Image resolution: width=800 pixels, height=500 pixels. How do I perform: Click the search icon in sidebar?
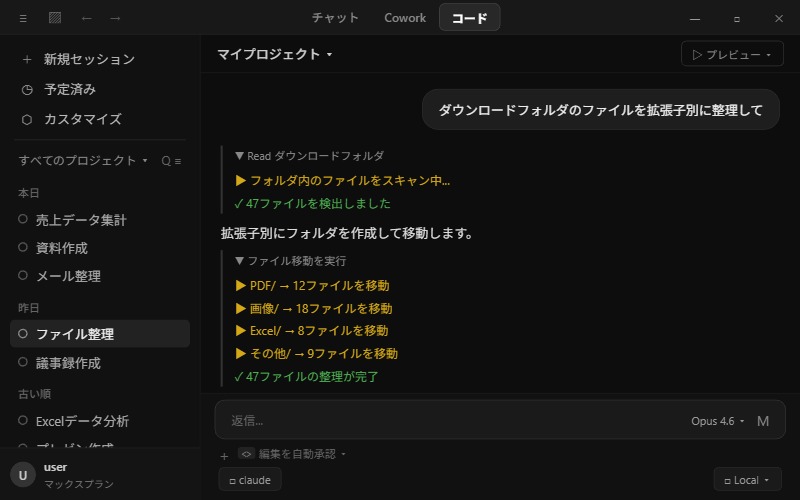point(166,161)
